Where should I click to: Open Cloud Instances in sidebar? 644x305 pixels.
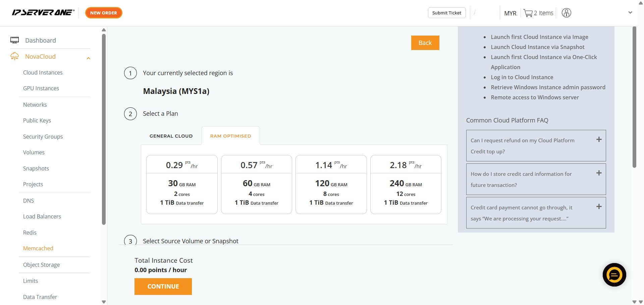point(43,72)
